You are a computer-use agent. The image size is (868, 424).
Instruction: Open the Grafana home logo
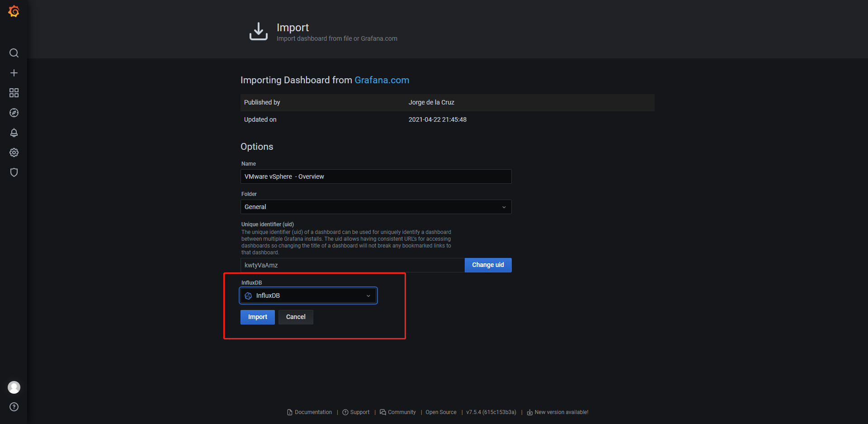click(x=14, y=11)
